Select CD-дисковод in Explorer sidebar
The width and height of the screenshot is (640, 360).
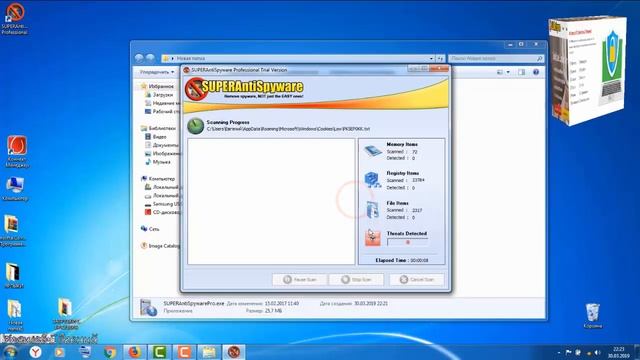pos(162,212)
